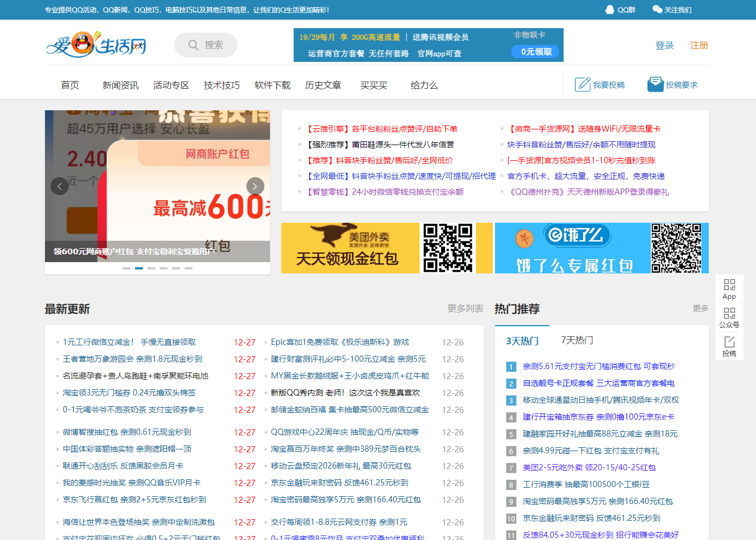Open 更多列表 next to 最新更新

[x=465, y=309]
